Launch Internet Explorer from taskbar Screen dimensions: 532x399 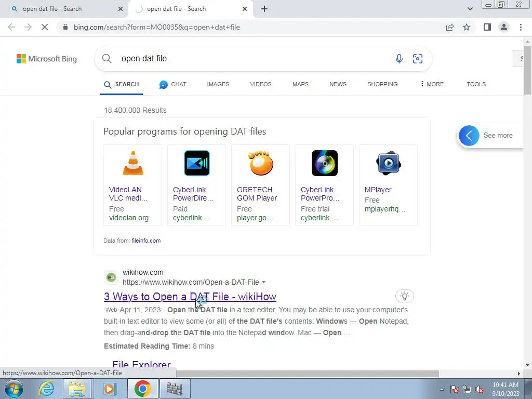tap(46, 389)
